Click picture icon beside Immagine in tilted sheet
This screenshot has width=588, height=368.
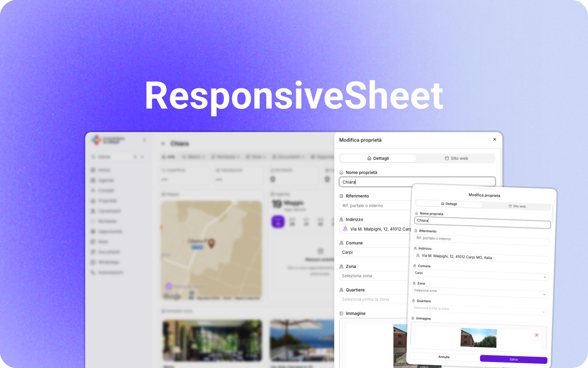(x=413, y=318)
